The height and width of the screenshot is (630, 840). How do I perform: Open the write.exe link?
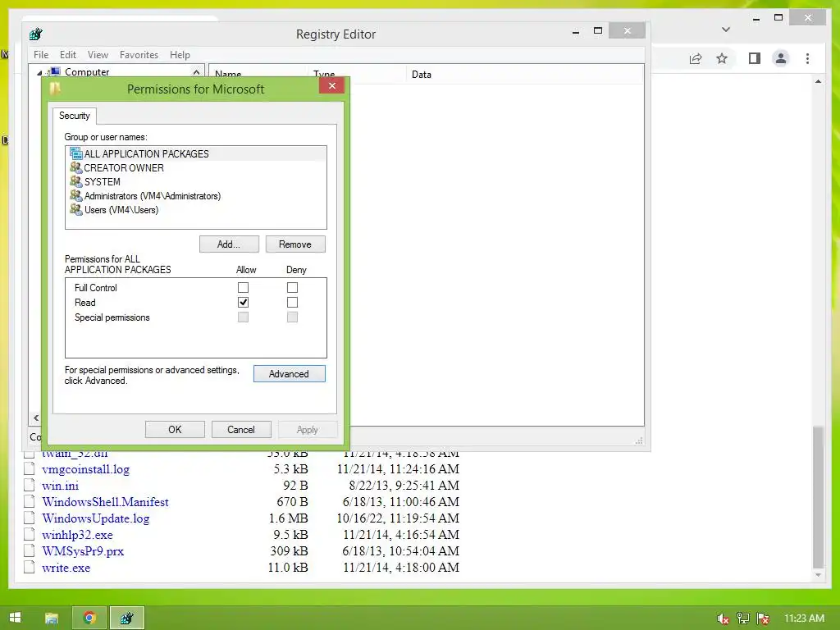[66, 568]
